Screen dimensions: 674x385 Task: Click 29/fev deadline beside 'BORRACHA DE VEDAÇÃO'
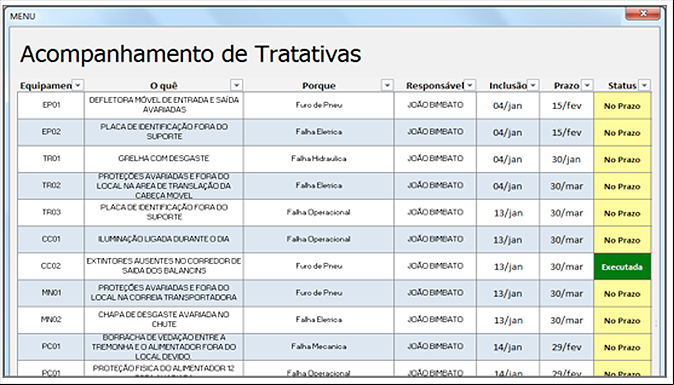pyautogui.click(x=567, y=347)
